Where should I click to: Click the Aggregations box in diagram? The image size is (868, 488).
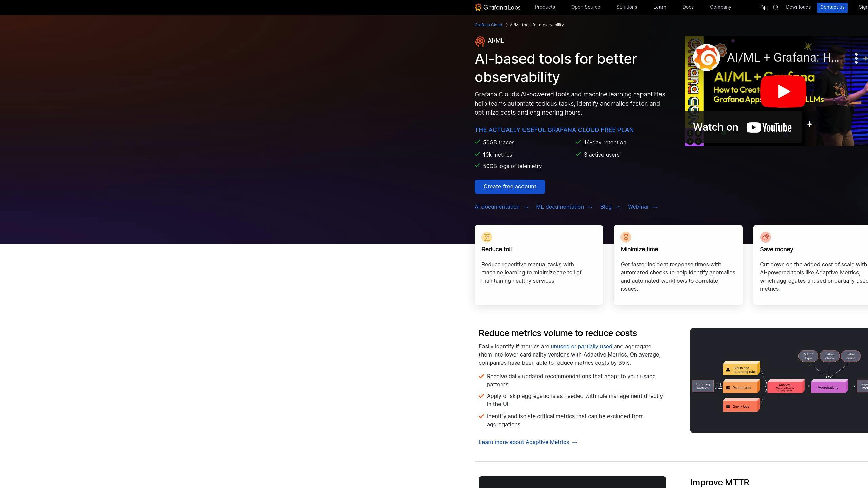click(x=829, y=387)
